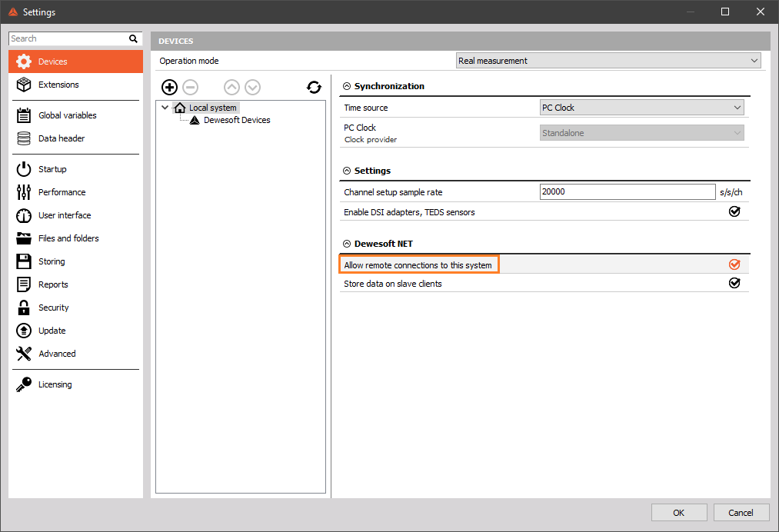Image resolution: width=779 pixels, height=532 pixels.
Task: Click the Channel setup sample rate field
Action: click(628, 191)
